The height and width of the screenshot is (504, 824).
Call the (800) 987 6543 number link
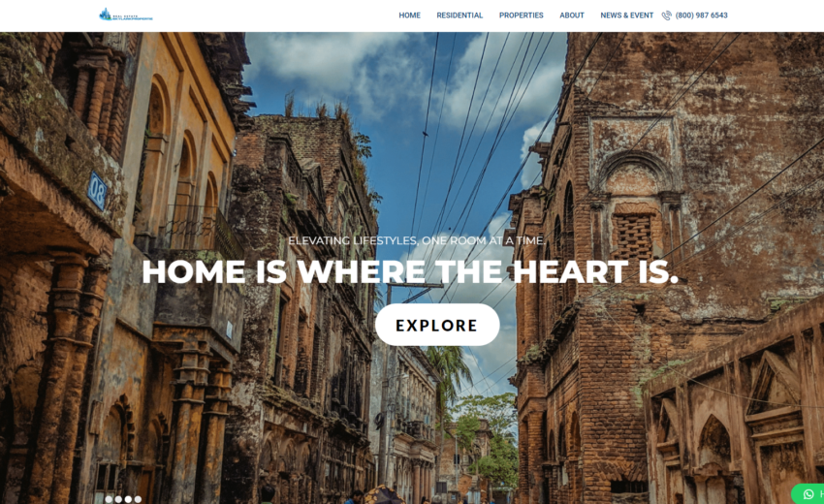pos(701,16)
